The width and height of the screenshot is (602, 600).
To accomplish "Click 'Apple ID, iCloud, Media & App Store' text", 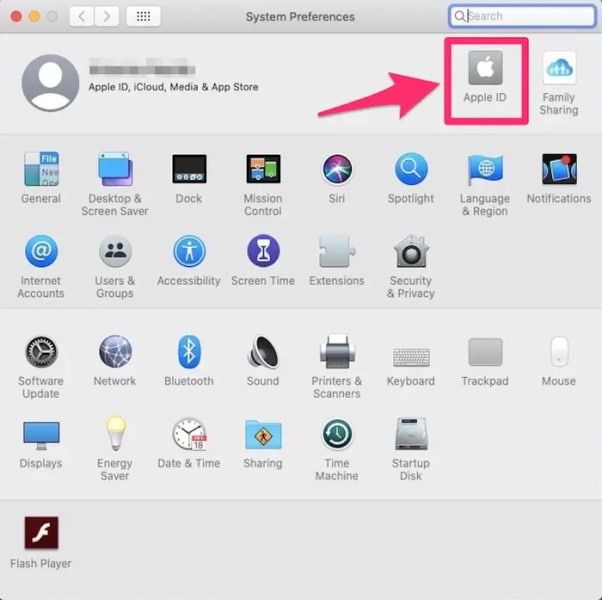I will pyautogui.click(x=173, y=87).
